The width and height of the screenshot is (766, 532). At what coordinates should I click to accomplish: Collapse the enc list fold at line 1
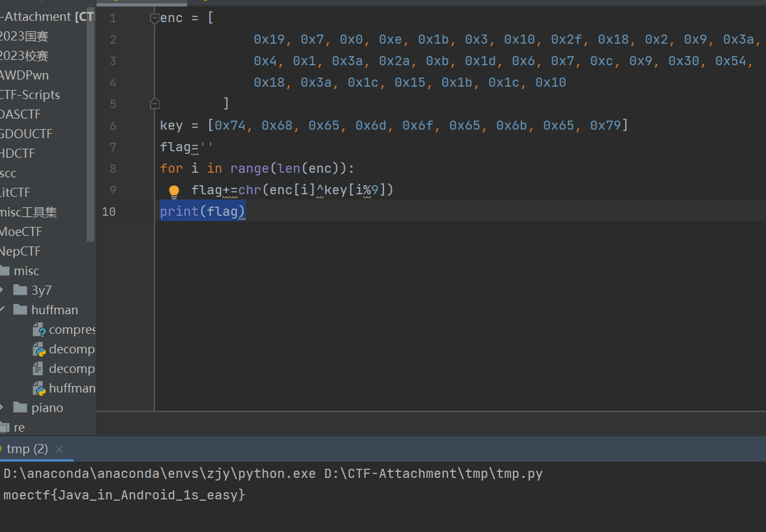(x=155, y=18)
